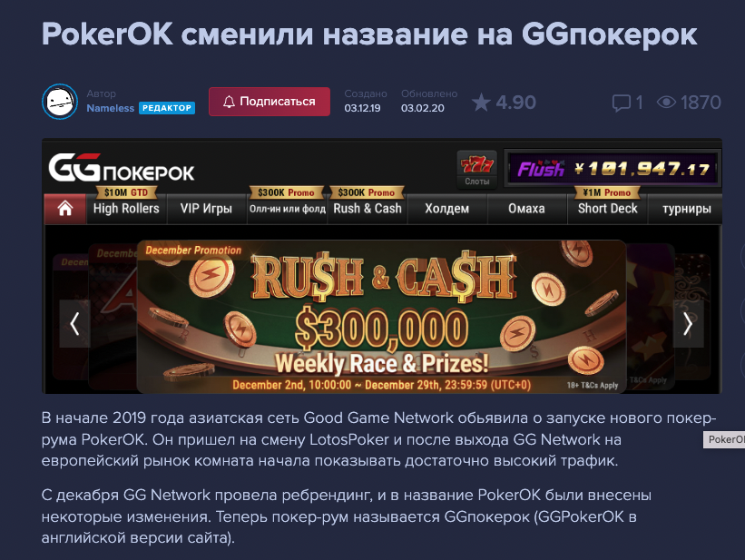The image size is (745, 560).
Task: Subscribe with the Подписаться button
Action: pos(270,102)
